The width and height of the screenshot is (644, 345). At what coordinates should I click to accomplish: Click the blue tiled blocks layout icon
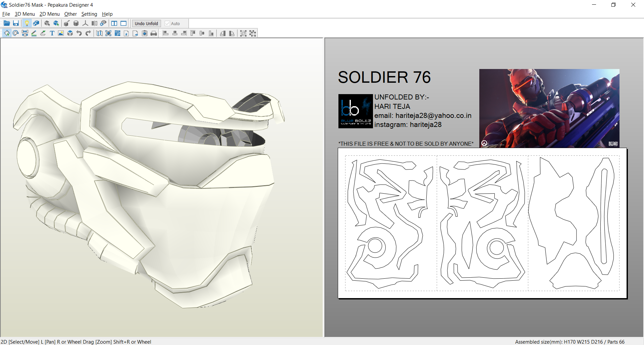coord(117,33)
